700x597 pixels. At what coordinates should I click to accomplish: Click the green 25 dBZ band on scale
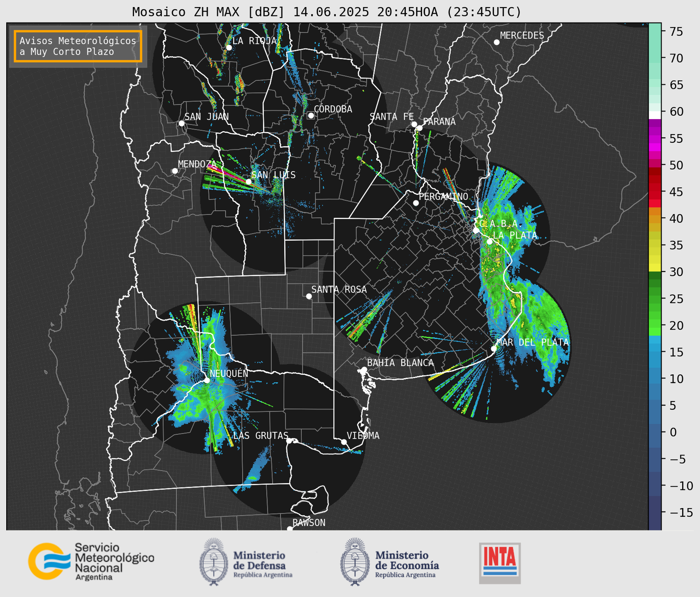click(x=655, y=298)
